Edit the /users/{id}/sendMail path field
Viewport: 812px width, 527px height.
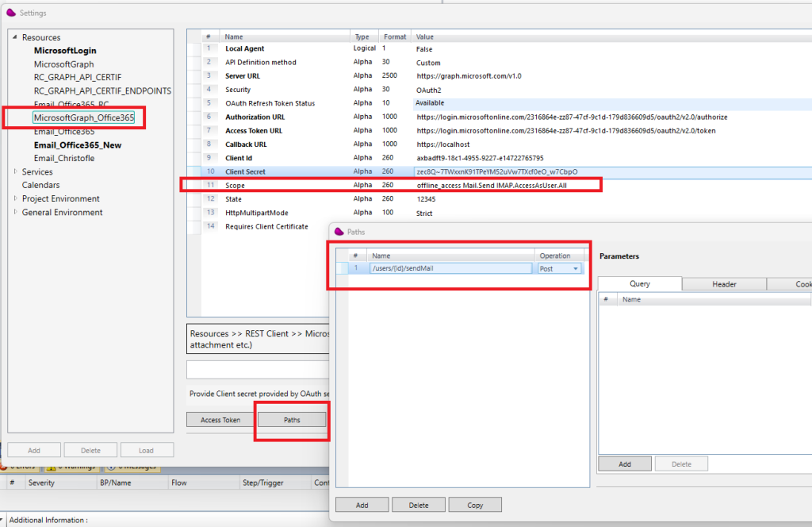pos(450,269)
